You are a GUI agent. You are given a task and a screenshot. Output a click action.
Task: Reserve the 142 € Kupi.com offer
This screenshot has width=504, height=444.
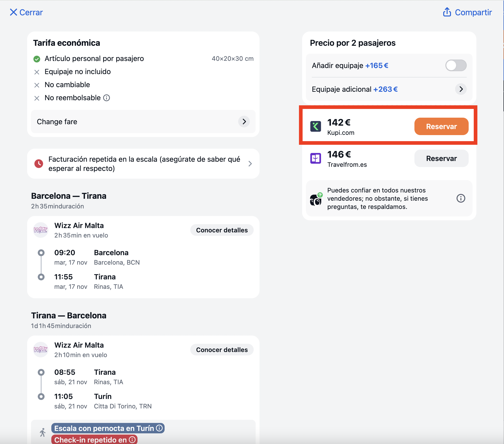441,126
